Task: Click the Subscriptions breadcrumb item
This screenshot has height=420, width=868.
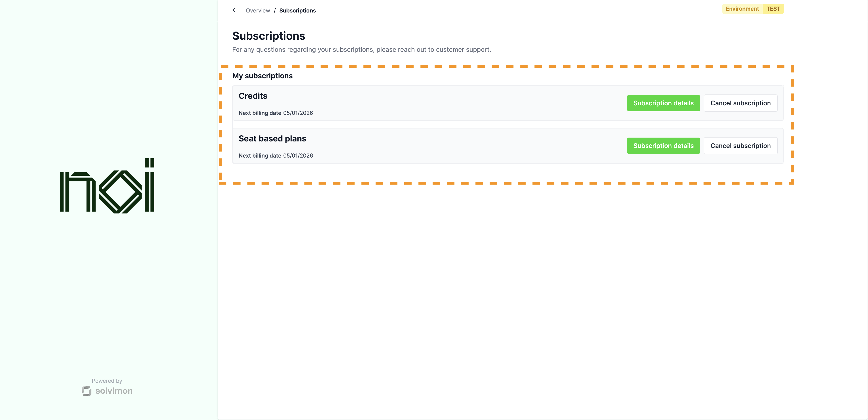Action: (297, 10)
